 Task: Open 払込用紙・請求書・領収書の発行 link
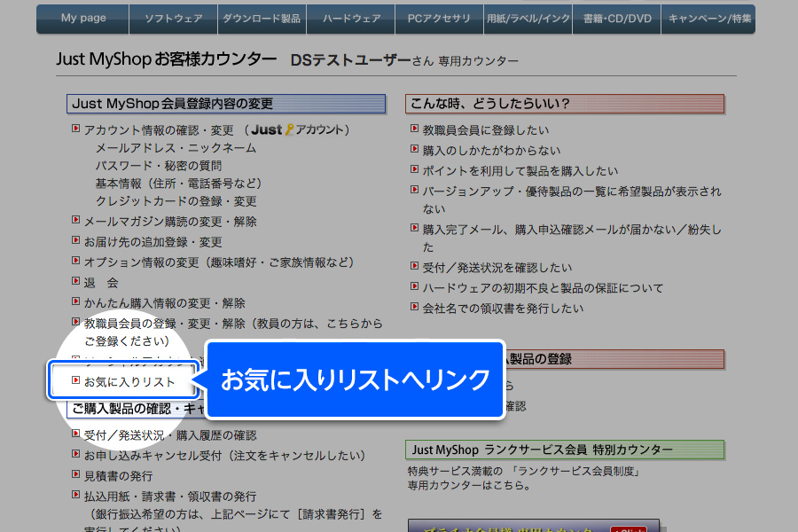click(x=170, y=497)
